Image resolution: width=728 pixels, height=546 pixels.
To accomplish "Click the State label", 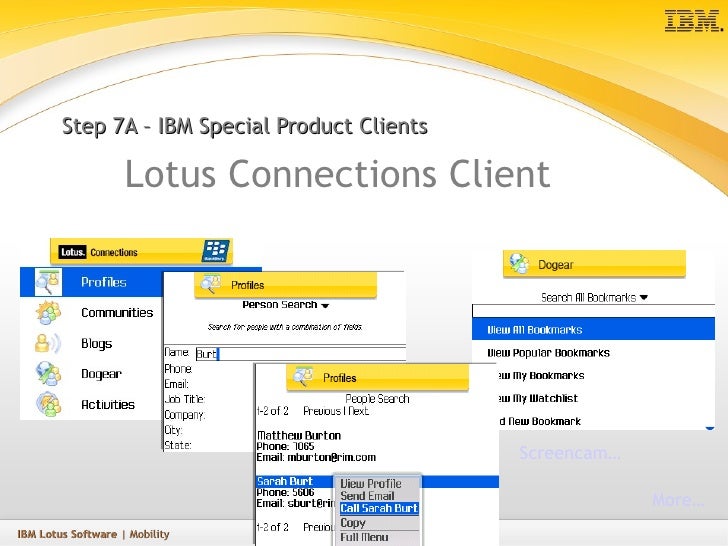I will coord(178,445).
